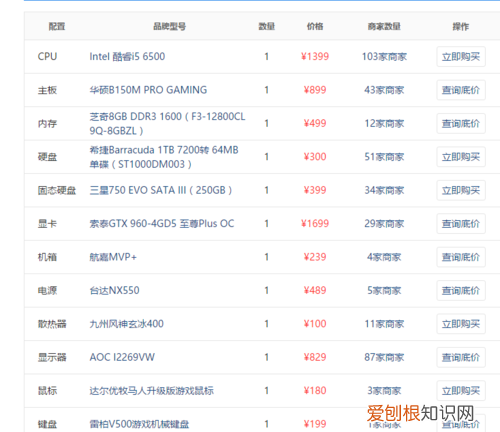Open the 芝奇8GB DDR3 1600 memory link
The width and height of the screenshot is (500, 432).
167,124
